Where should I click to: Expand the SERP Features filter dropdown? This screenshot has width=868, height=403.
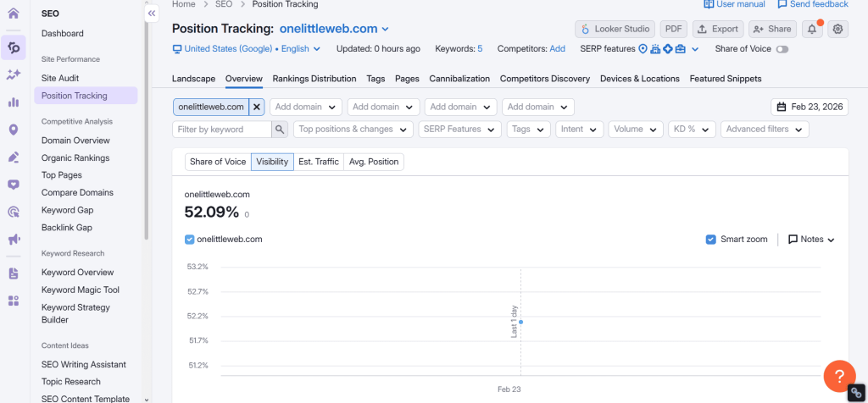460,130
